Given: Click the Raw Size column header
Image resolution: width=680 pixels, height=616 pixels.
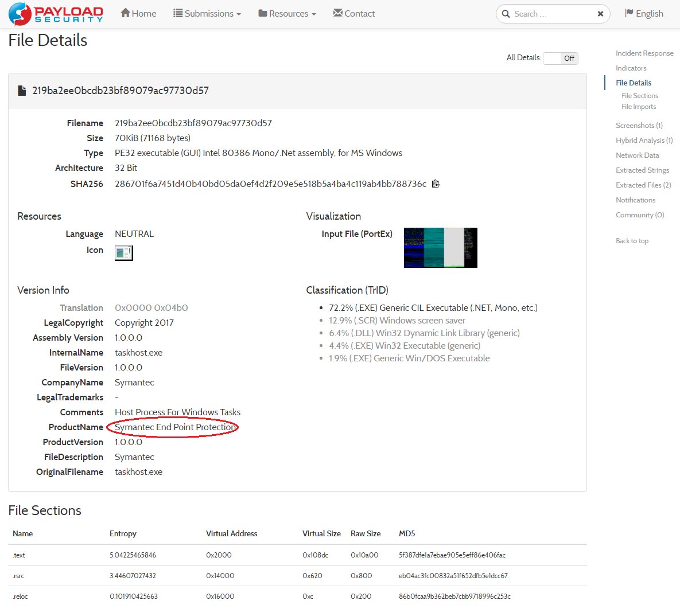Looking at the screenshot, I should point(366,533).
